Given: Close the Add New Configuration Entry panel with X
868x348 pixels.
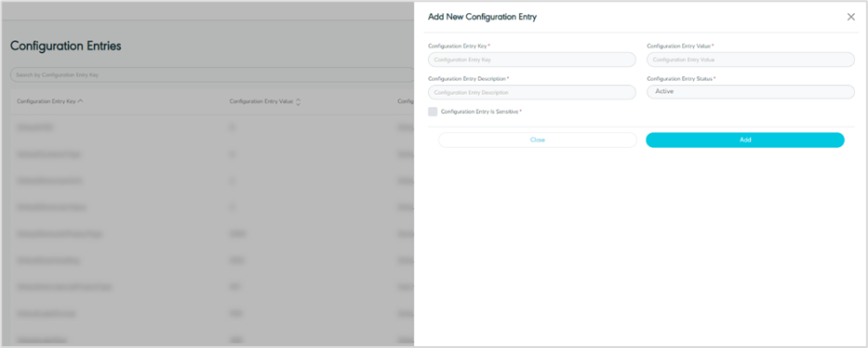Looking at the screenshot, I should point(851,17).
